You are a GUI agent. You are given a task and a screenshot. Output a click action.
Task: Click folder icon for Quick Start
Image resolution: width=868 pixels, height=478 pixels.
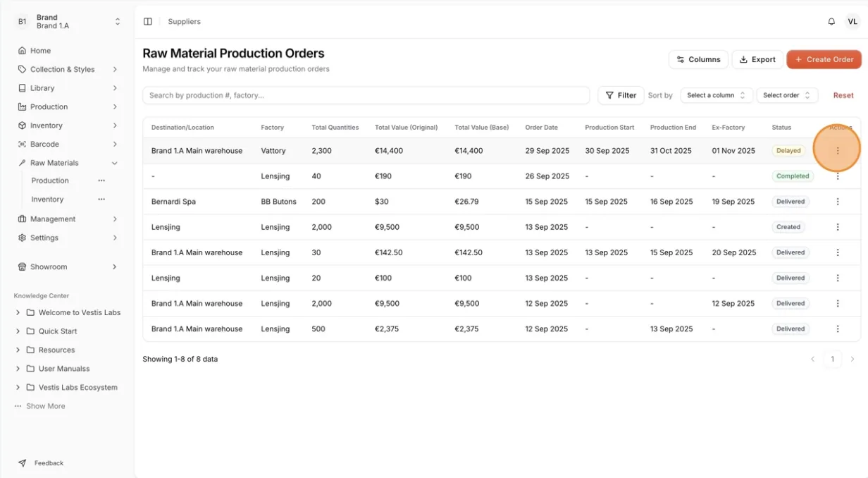(x=30, y=331)
